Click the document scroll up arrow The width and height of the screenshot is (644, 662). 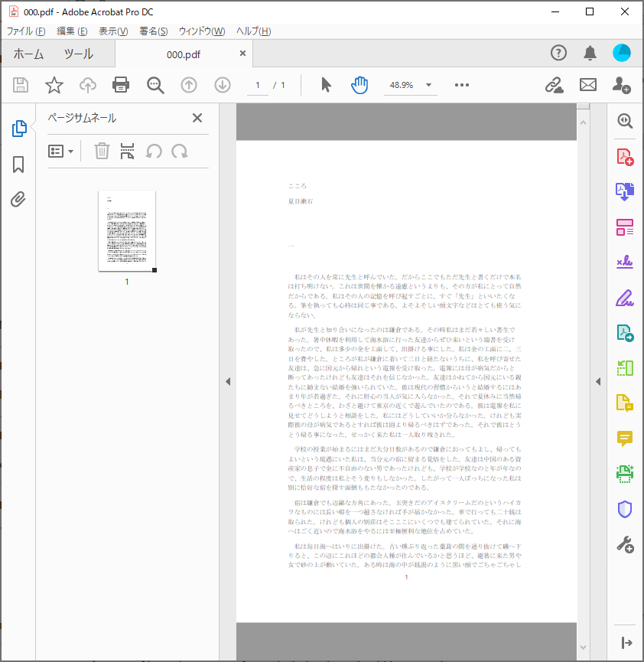(583, 123)
